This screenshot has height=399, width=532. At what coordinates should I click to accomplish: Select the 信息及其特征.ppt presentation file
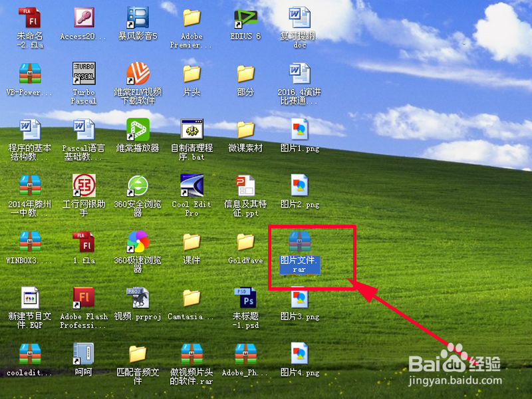(x=245, y=186)
